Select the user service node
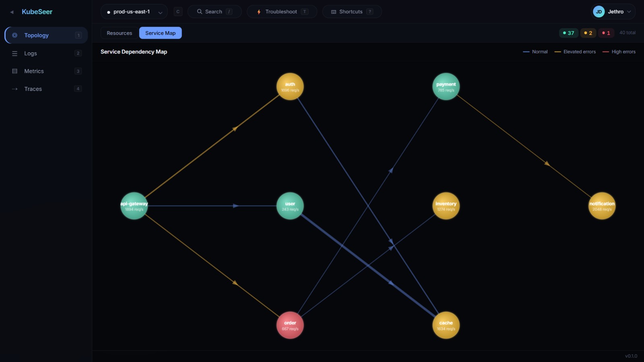644x362 pixels. [x=290, y=206]
